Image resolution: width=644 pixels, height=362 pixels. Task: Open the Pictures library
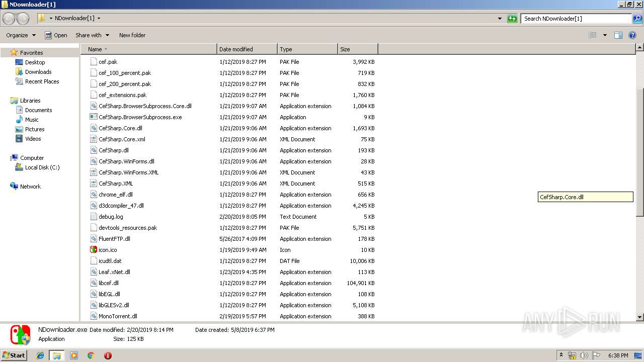tap(35, 129)
